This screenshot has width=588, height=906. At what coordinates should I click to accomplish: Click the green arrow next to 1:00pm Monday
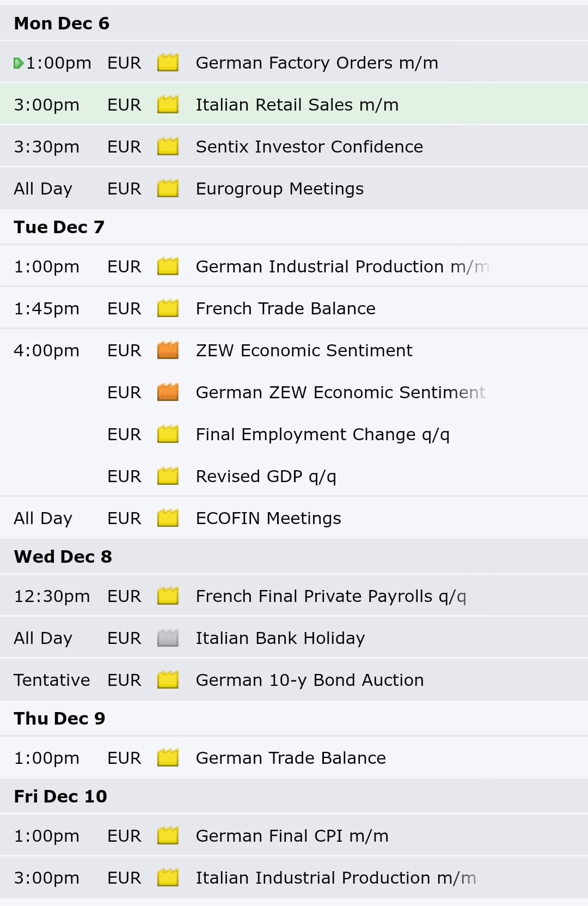coord(19,63)
